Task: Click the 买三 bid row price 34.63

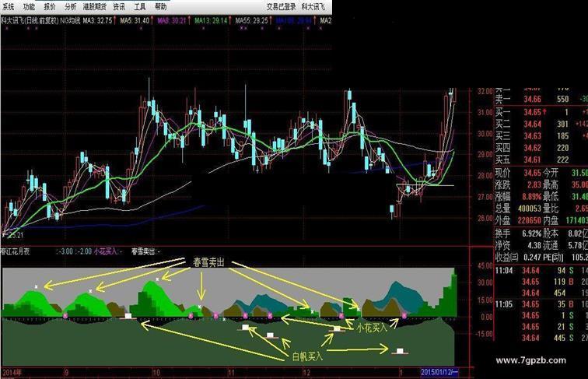Action: pyautogui.click(x=533, y=136)
